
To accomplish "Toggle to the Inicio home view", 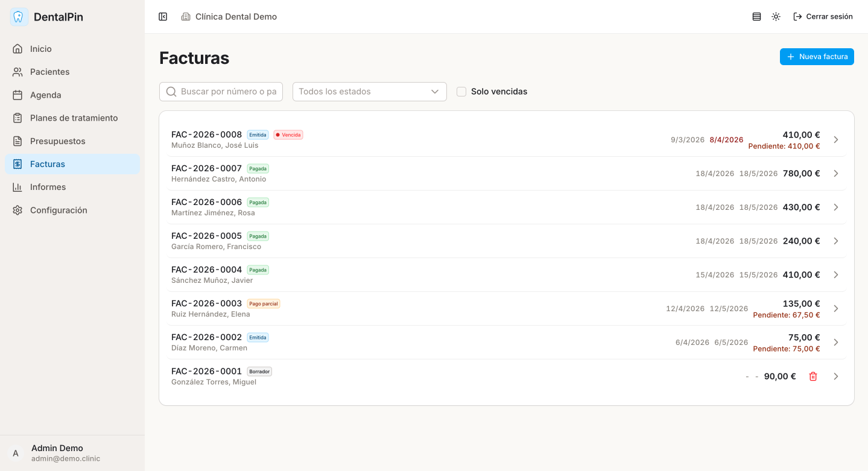I will point(39,49).
